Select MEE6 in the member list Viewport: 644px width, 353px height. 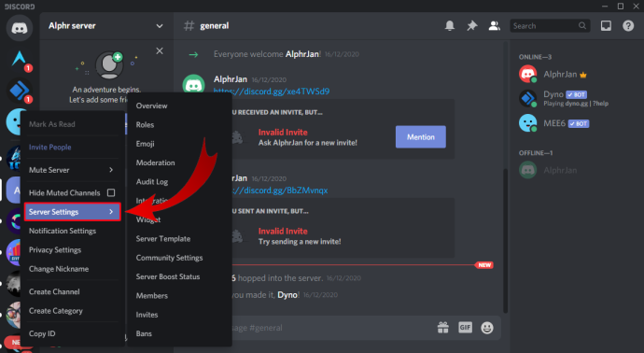pos(554,123)
